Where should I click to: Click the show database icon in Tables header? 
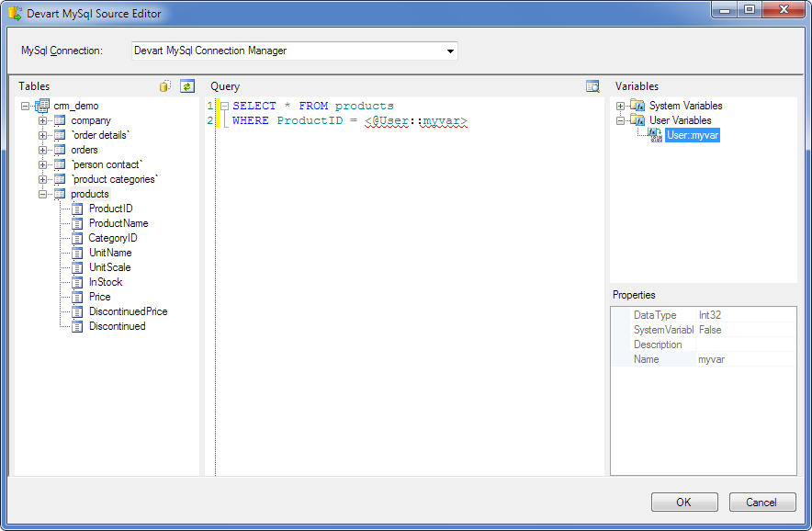point(165,86)
